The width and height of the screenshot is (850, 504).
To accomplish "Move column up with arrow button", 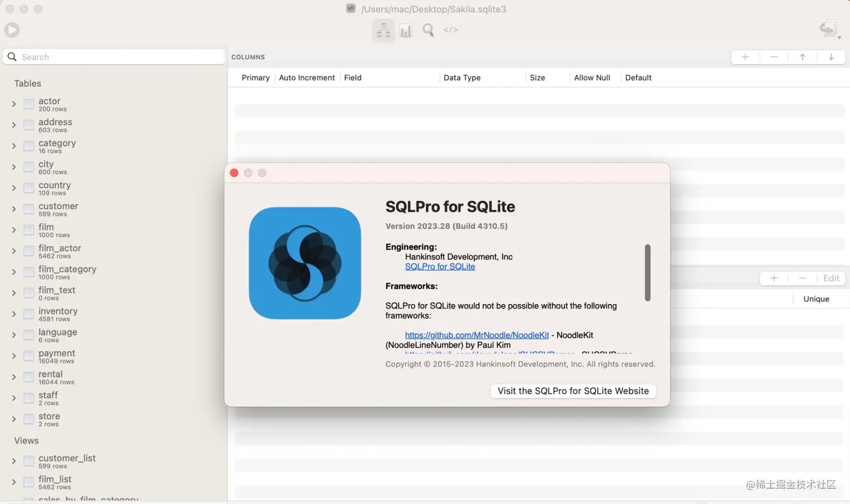I will point(803,57).
